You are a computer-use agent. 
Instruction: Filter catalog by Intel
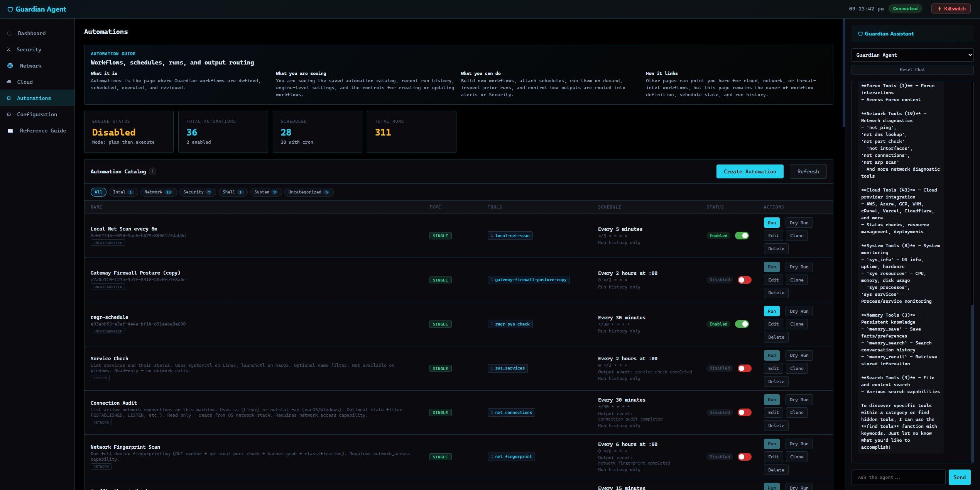tap(123, 192)
